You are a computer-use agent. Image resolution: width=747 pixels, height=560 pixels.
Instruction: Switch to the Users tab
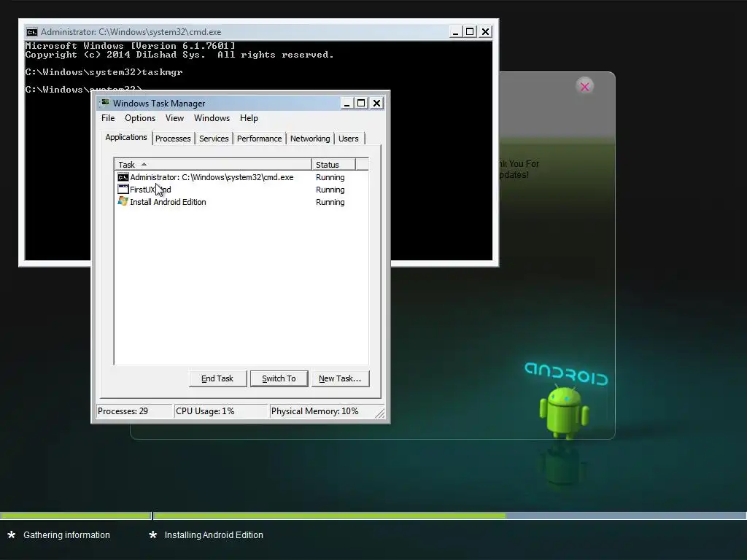[x=349, y=139]
